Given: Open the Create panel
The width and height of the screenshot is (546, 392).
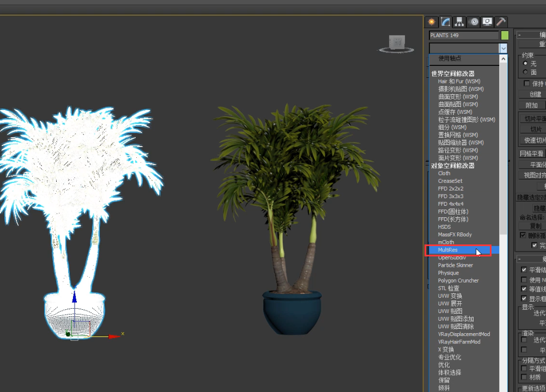Looking at the screenshot, I should pos(430,22).
